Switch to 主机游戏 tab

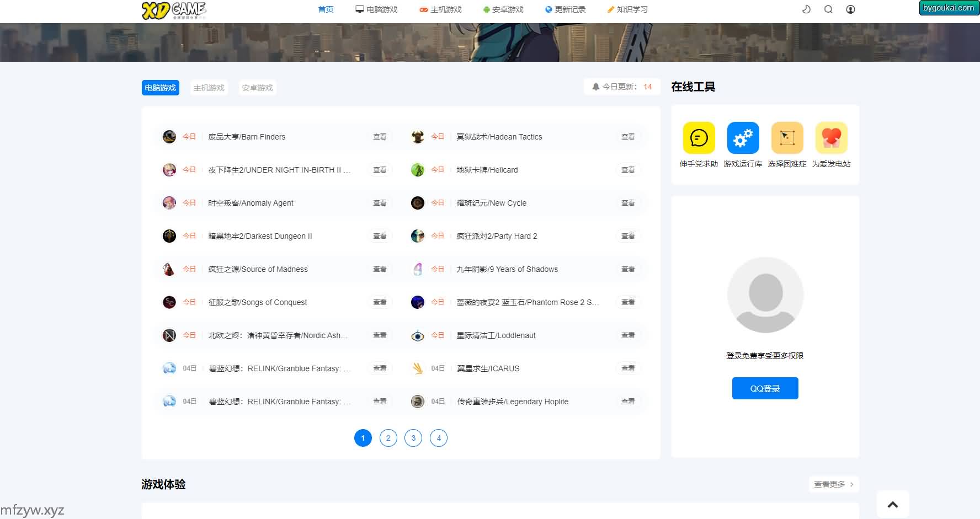pos(209,88)
